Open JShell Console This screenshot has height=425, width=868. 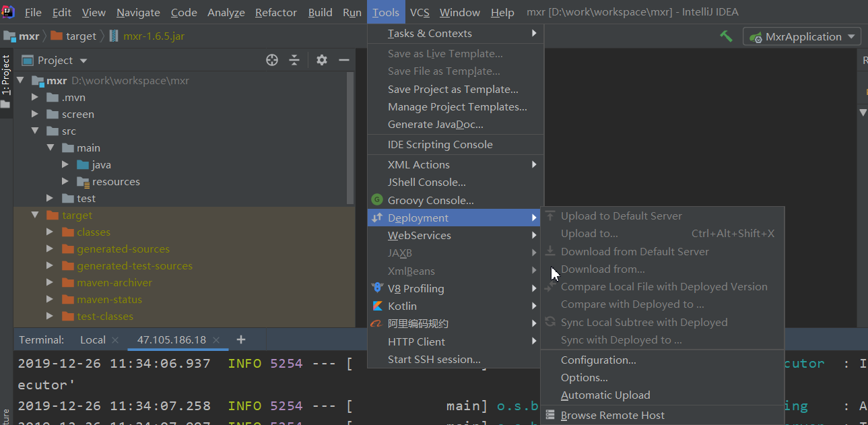(x=455, y=183)
